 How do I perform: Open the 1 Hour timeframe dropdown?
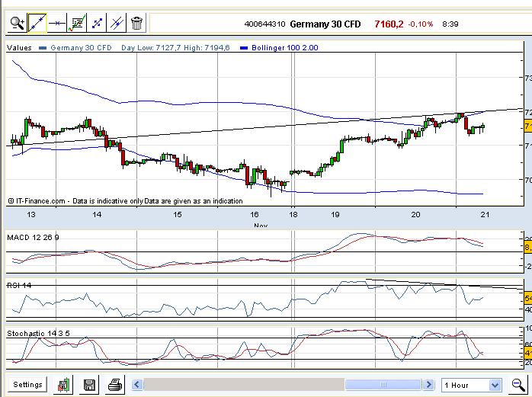(x=472, y=385)
